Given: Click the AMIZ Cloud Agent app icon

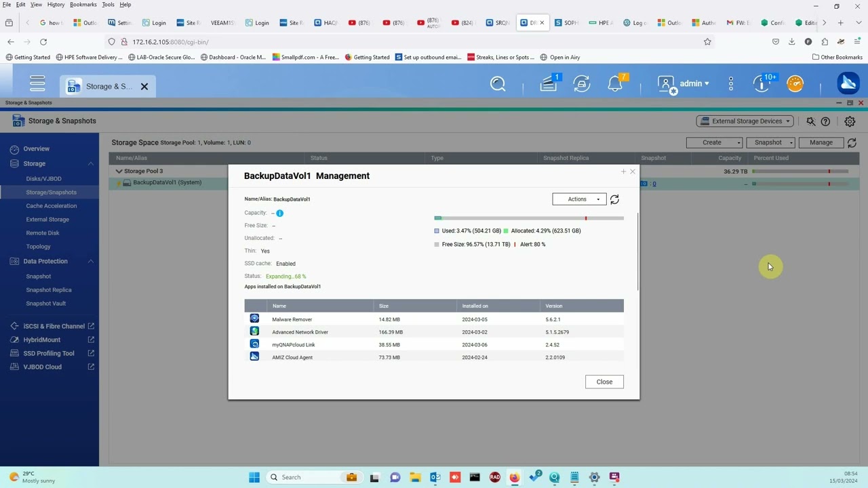Looking at the screenshot, I should coord(254,357).
